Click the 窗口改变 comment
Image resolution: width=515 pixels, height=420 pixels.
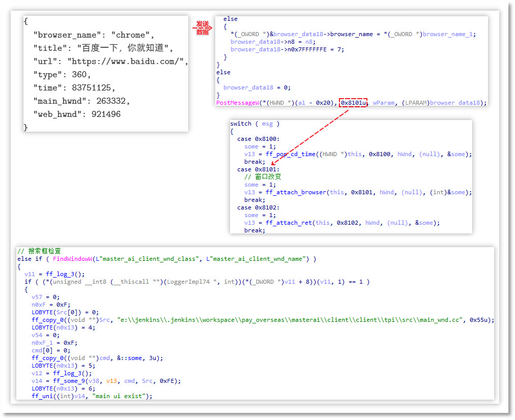click(x=263, y=177)
